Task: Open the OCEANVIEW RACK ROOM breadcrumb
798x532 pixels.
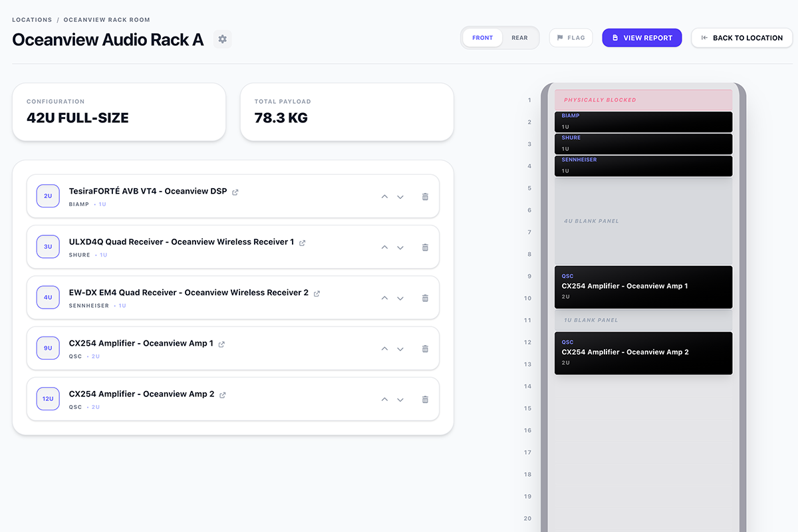Action: click(x=106, y=19)
